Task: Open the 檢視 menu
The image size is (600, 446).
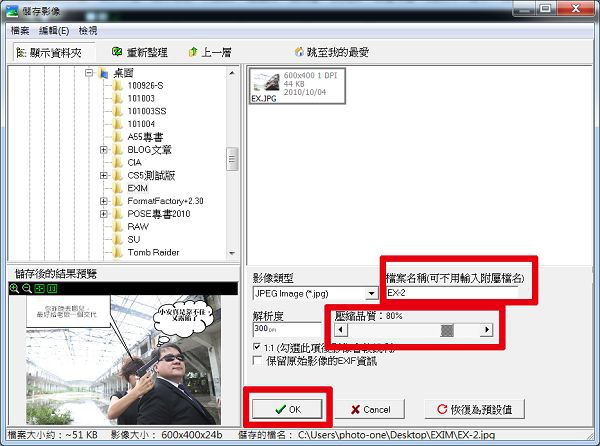Action: pyautogui.click(x=88, y=31)
